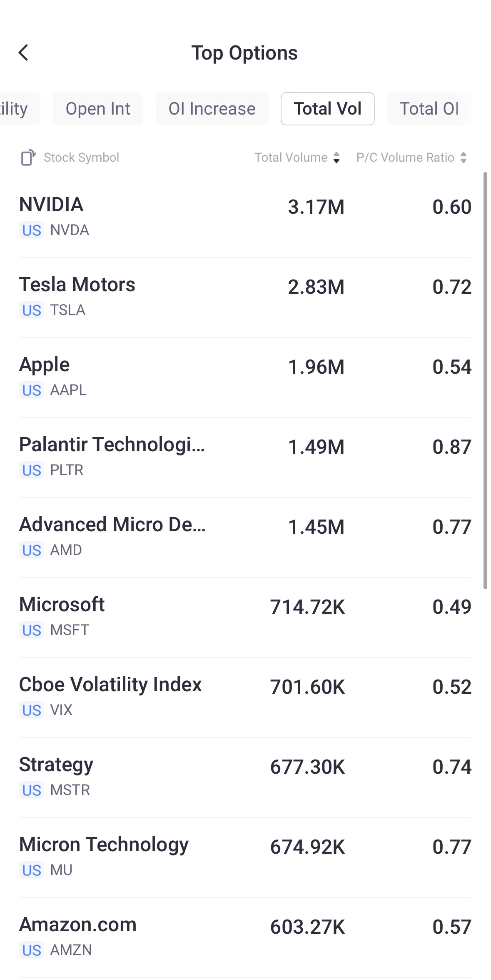Click the vertical scrollbar on the right
Screen dimensions: 491x980
[x=485, y=380]
